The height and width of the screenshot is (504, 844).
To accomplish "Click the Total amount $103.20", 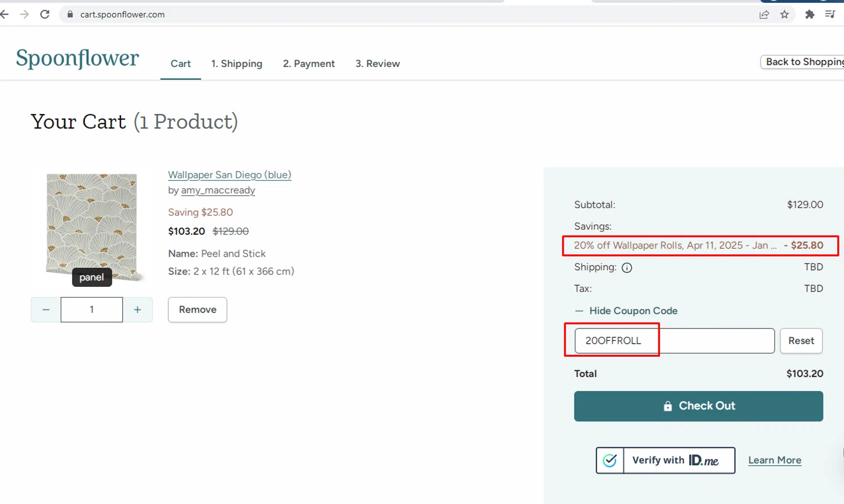I will [805, 374].
